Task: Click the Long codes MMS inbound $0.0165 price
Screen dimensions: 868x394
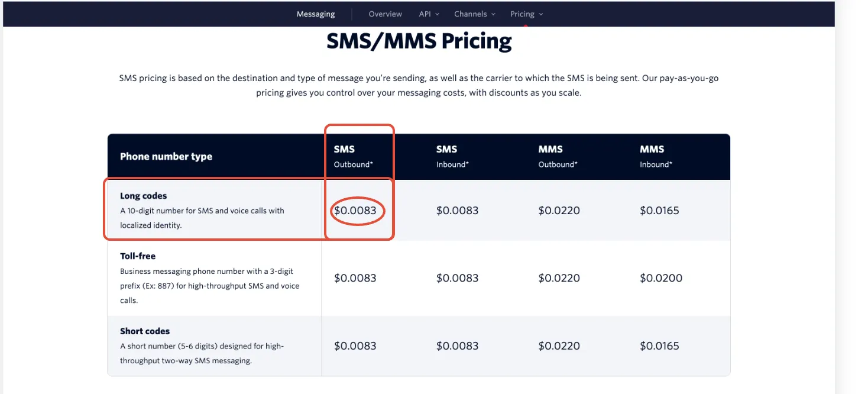Action: 659,211
